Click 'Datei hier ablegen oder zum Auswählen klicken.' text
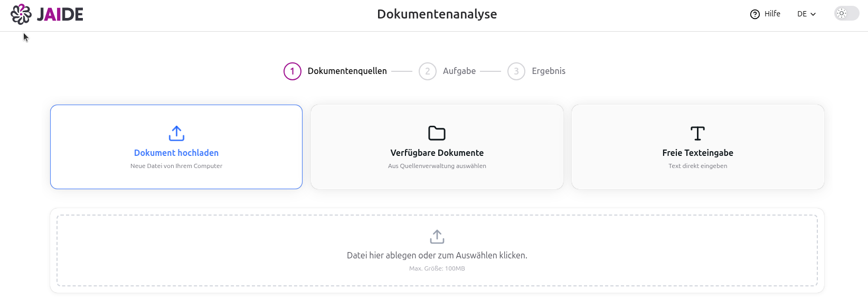This screenshot has width=868, height=307. point(437,255)
